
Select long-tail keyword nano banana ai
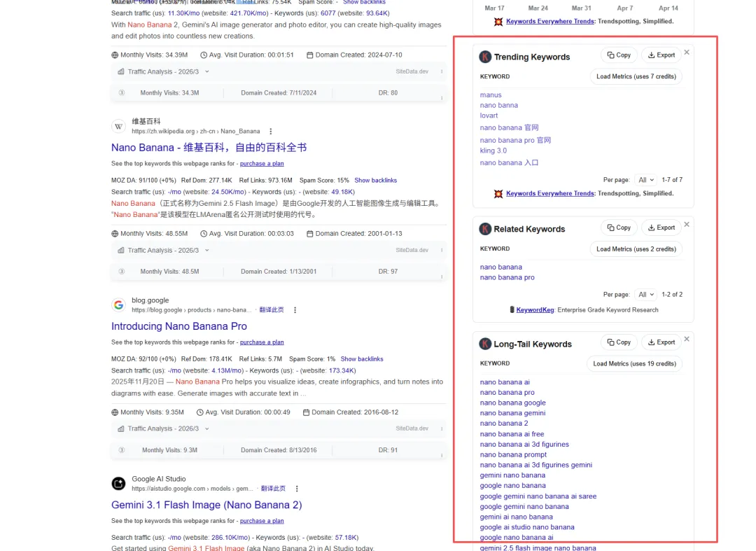tap(505, 382)
